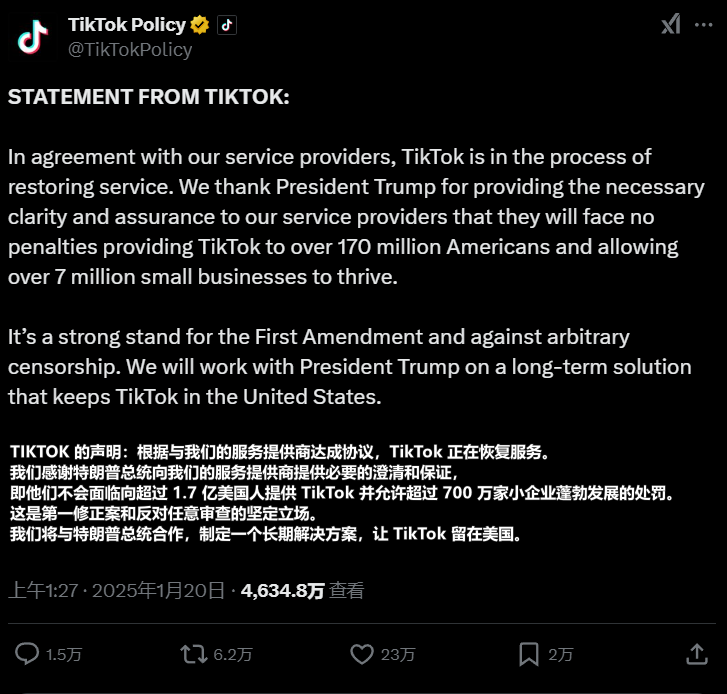Click the 2万 bookmark count
Screen dimensions: 727x694
[561, 655]
